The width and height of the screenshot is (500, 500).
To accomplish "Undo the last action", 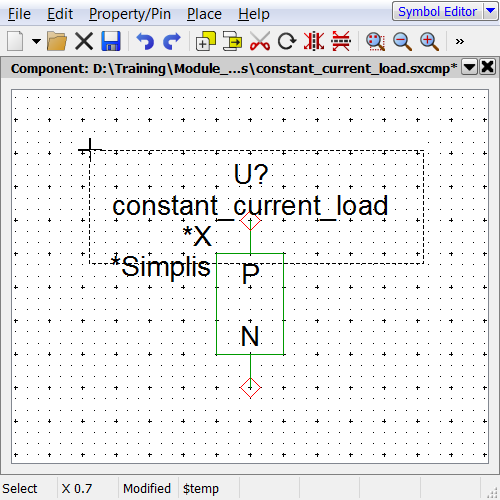I will coord(145,41).
